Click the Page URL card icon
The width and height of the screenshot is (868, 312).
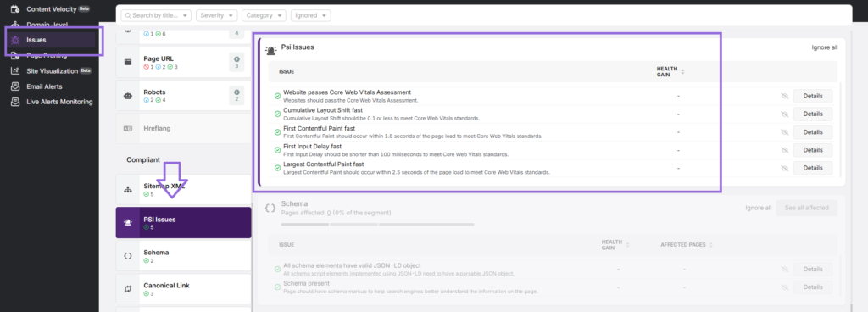coord(128,62)
